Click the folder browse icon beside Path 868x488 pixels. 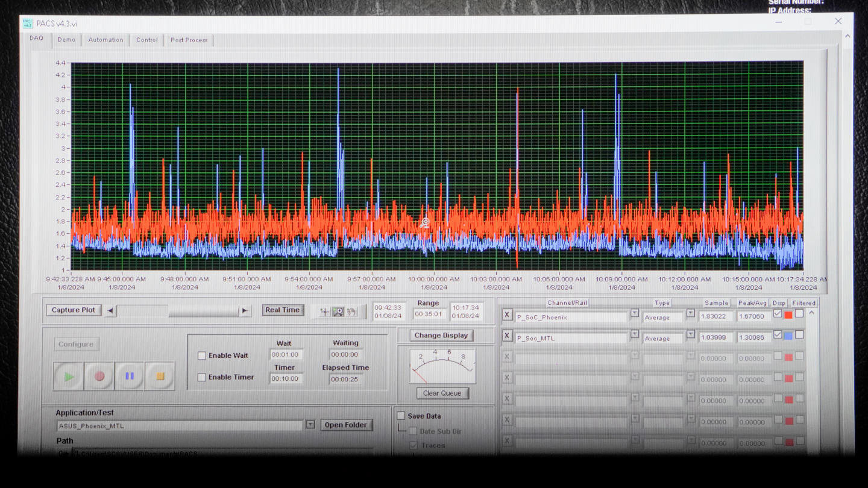(x=63, y=453)
